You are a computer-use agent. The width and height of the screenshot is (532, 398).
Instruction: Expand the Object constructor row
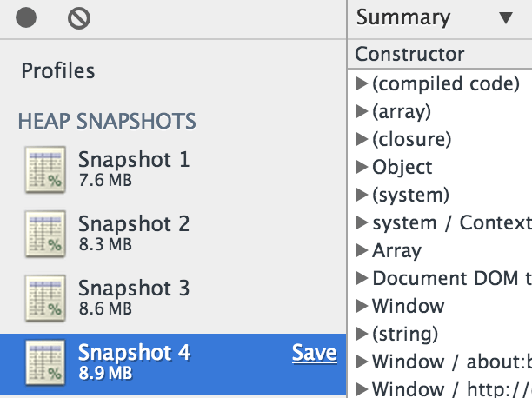tap(362, 167)
